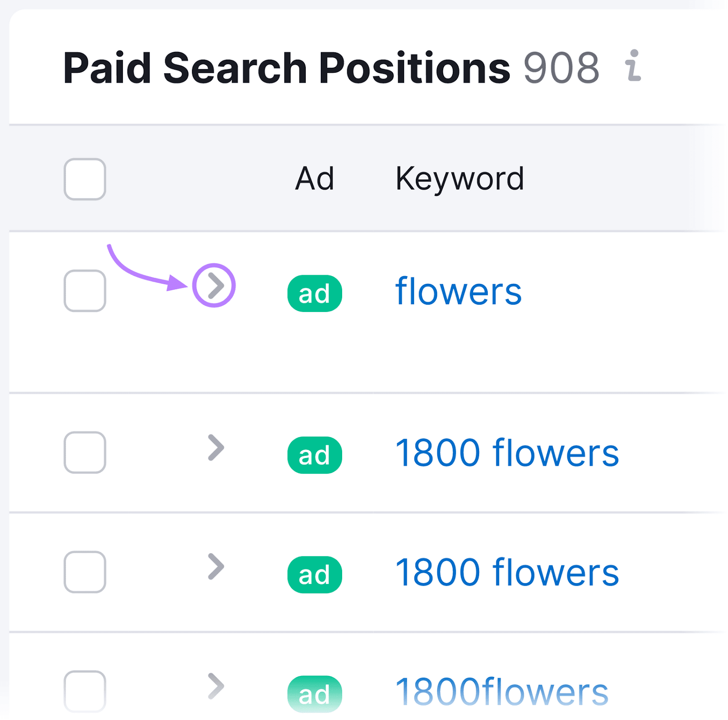Open the flowers keyword link

pos(458,292)
